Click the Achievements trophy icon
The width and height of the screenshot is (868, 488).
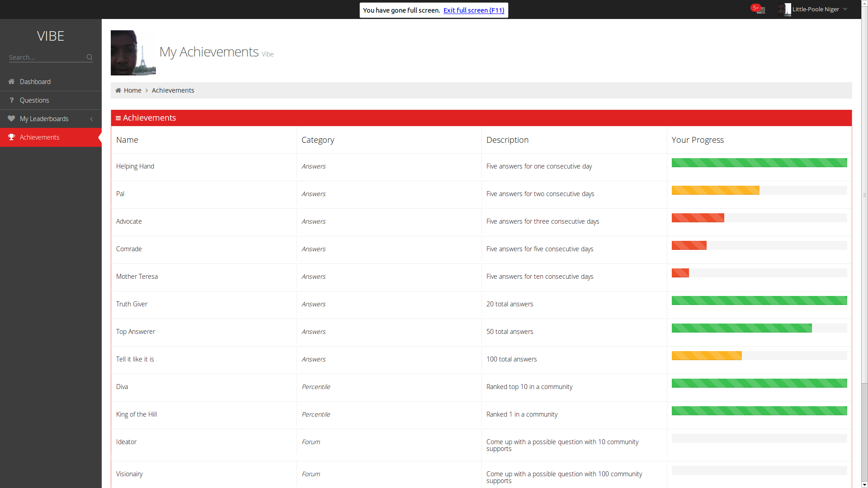(x=11, y=137)
